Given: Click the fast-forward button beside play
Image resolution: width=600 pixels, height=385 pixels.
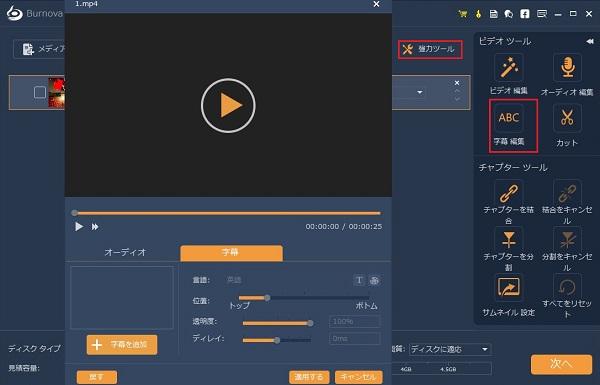Looking at the screenshot, I should click(x=95, y=227).
